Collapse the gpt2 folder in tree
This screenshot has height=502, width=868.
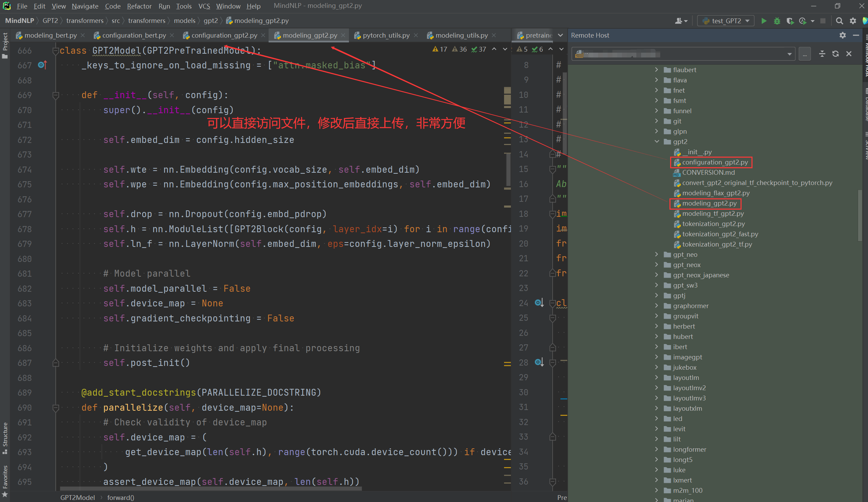click(657, 142)
